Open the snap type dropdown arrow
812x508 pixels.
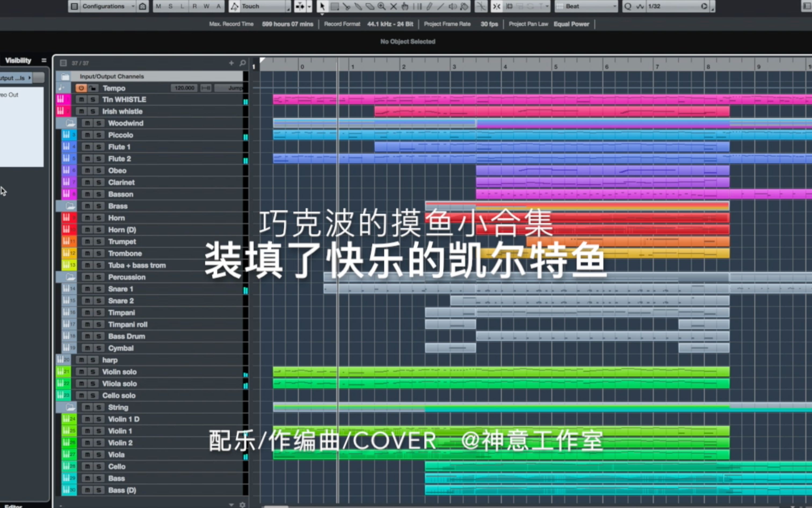(x=547, y=6)
